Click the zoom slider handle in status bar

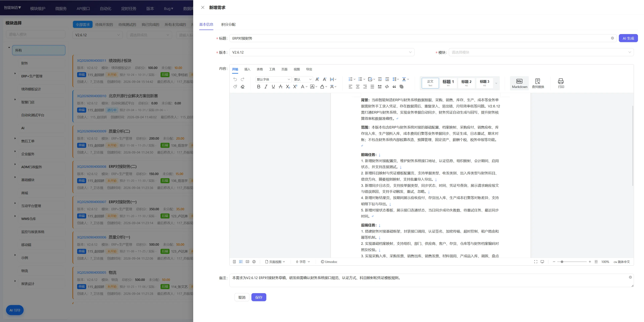pyautogui.click(x=562, y=262)
